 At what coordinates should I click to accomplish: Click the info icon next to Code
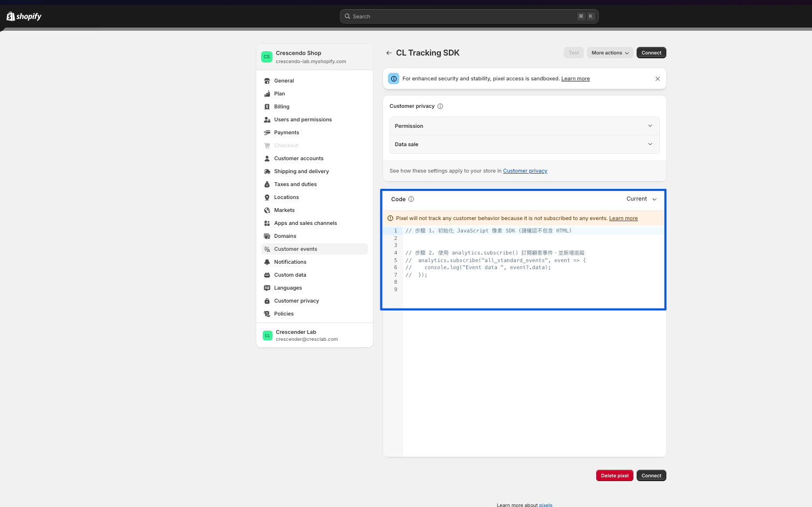tap(411, 199)
